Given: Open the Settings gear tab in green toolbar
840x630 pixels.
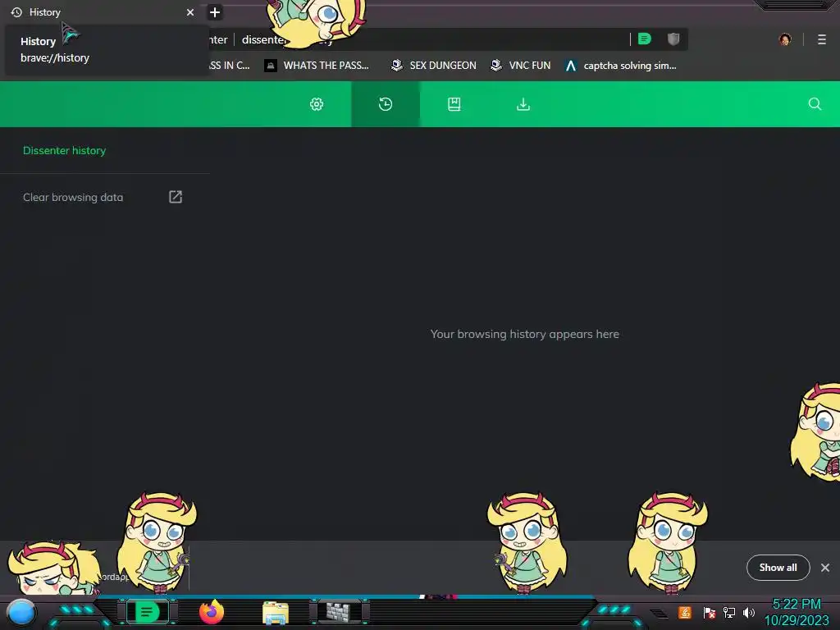Looking at the screenshot, I should [x=317, y=104].
